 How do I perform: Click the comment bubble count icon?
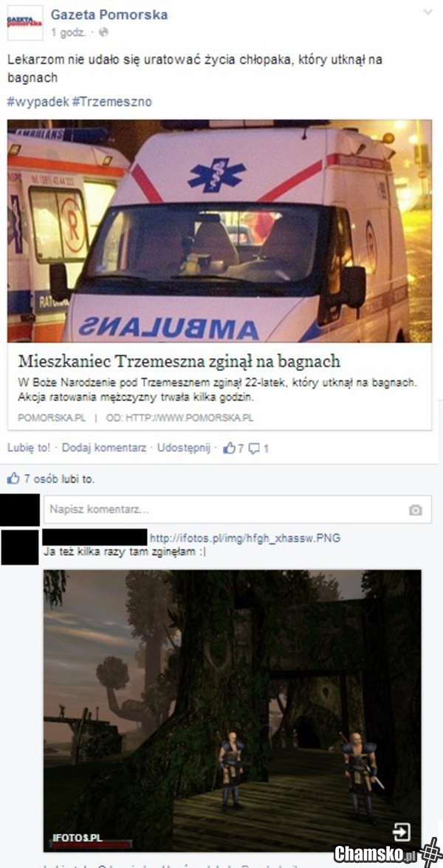tap(254, 449)
